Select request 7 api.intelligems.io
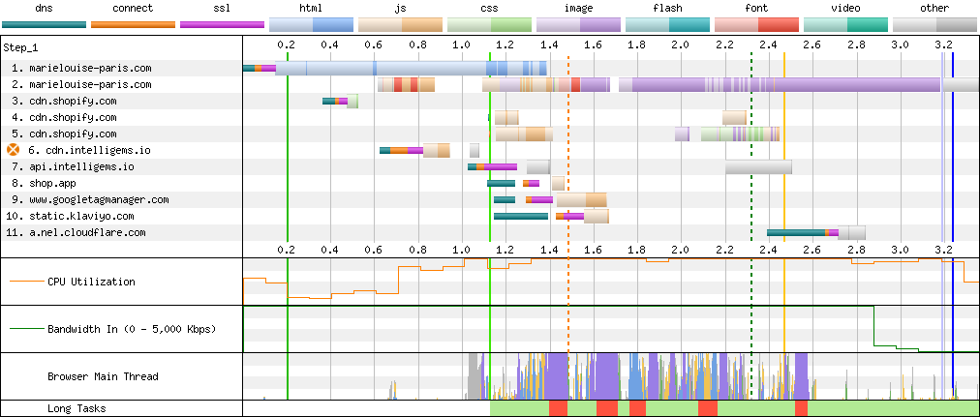This screenshot has width=980, height=417. click(x=73, y=166)
